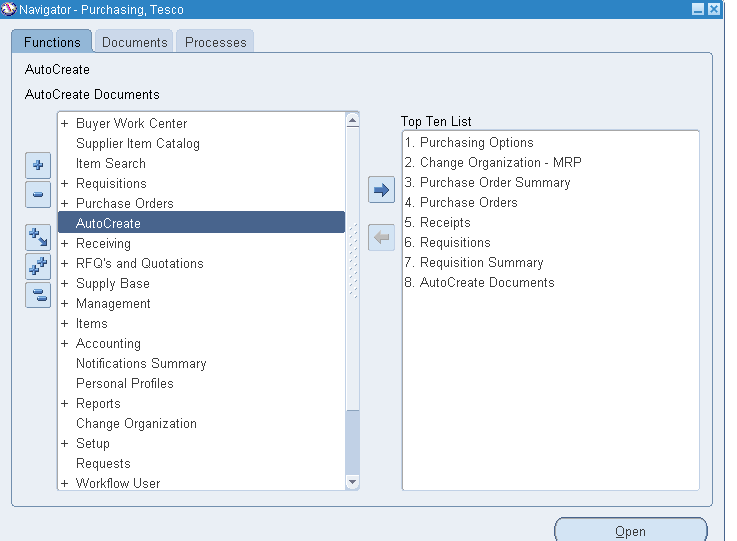Viewport: 737px width, 541px height.
Task: Click the Oracle icon in the title bar
Action: point(10,9)
